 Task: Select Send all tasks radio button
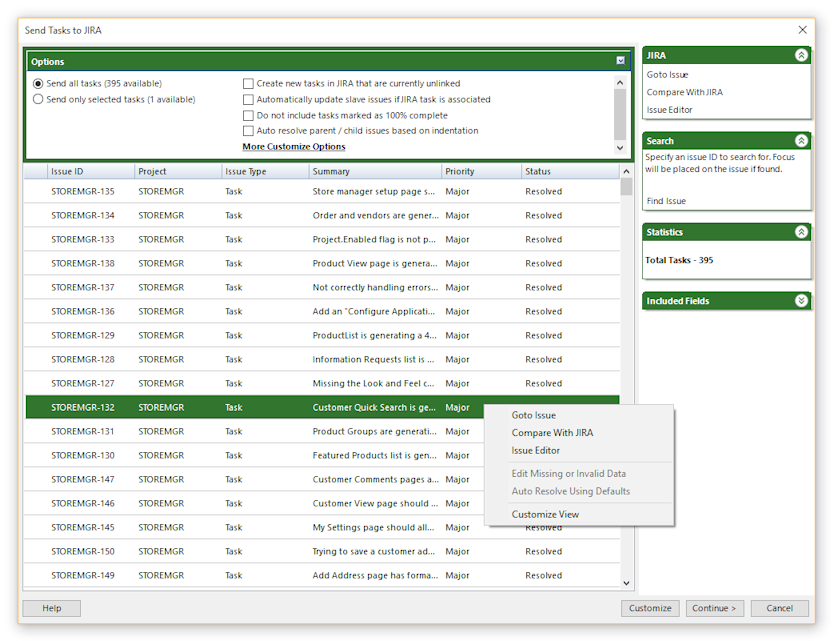point(38,83)
